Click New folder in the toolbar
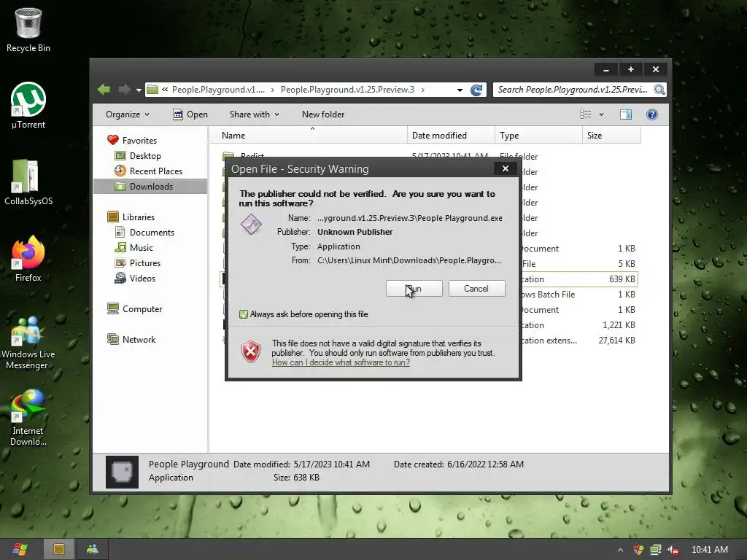Screen dimensions: 747x560 (323, 114)
